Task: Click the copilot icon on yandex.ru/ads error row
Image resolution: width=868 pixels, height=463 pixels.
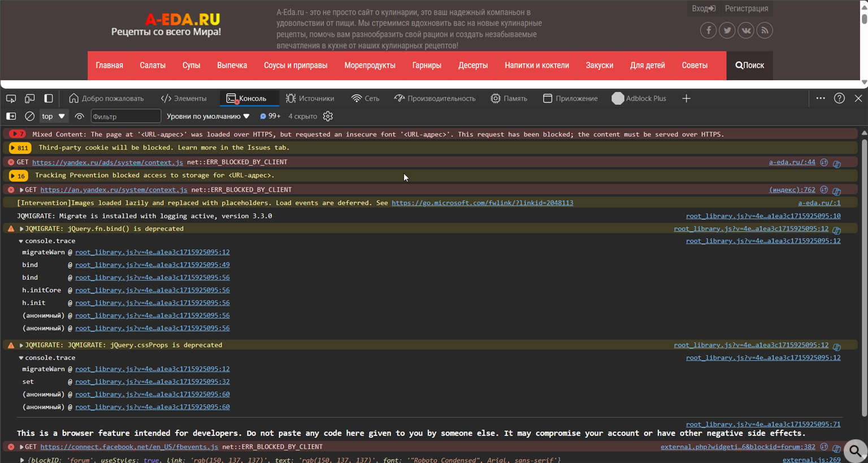Action: (x=837, y=163)
